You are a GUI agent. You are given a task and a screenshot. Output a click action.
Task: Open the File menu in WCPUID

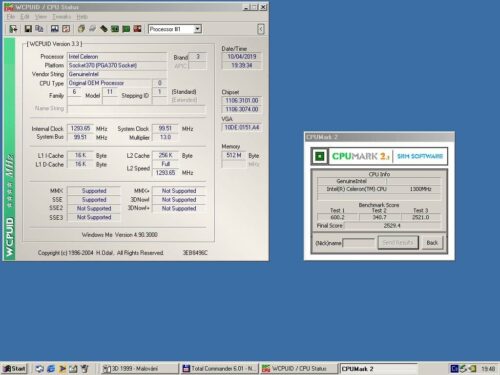point(11,17)
